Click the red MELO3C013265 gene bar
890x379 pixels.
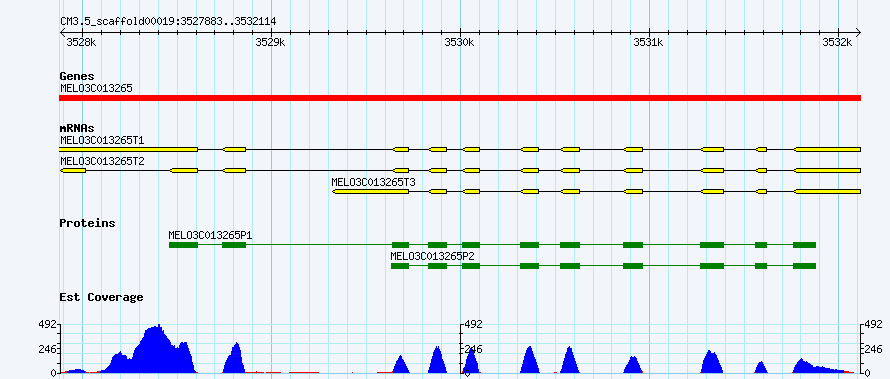[x=460, y=98]
